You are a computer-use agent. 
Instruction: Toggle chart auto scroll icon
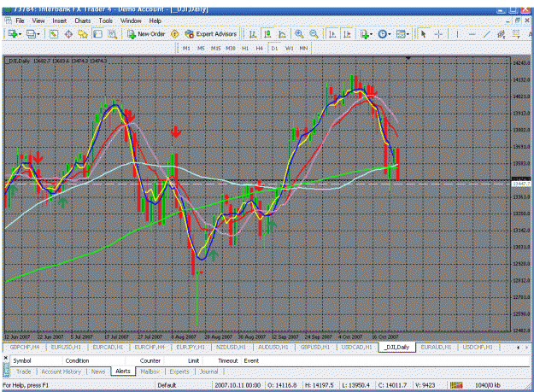[x=332, y=34]
